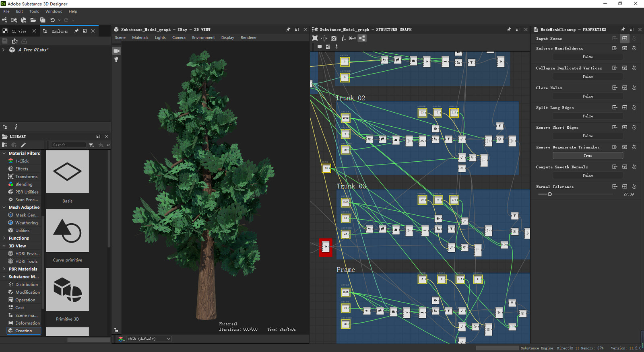The width and height of the screenshot is (644, 352).
Task: Switch to the 2D View tab
Action: click(19, 31)
